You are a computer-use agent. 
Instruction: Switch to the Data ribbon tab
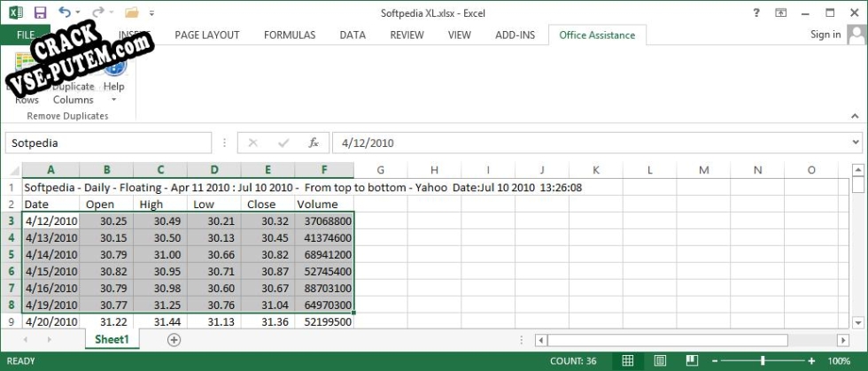(353, 35)
